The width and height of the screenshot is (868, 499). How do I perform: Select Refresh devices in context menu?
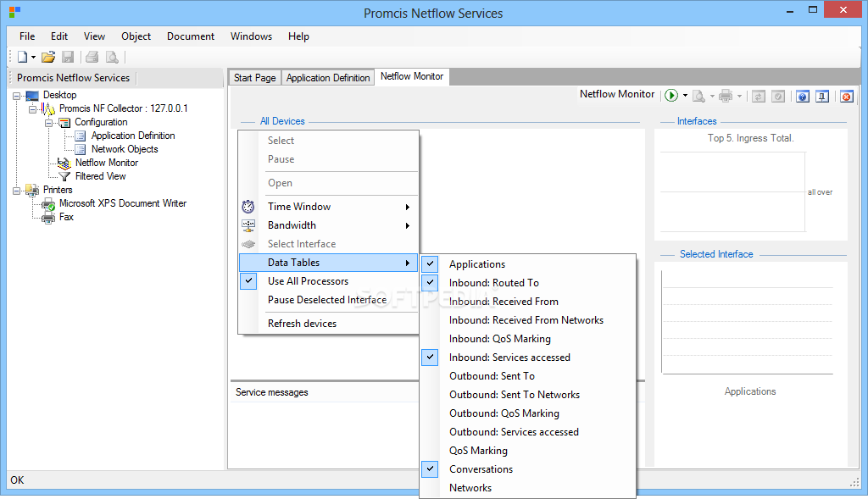(328, 324)
